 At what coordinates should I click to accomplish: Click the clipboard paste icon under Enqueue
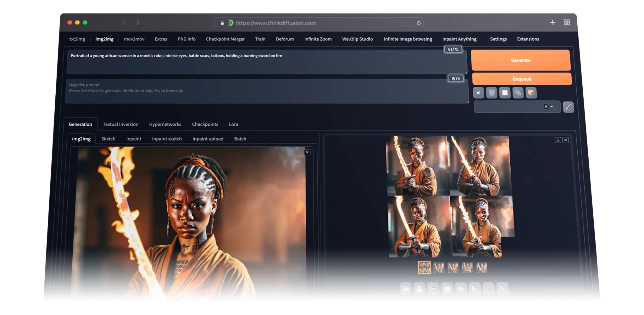pos(505,93)
